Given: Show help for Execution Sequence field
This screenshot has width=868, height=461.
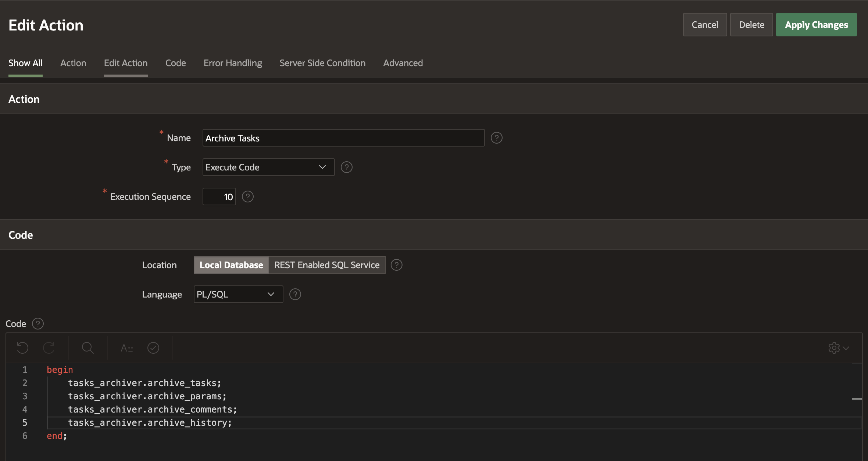Looking at the screenshot, I should 248,197.
